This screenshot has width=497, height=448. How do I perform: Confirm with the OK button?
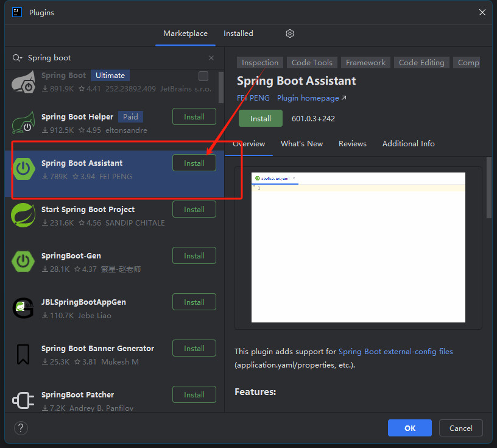(x=409, y=428)
